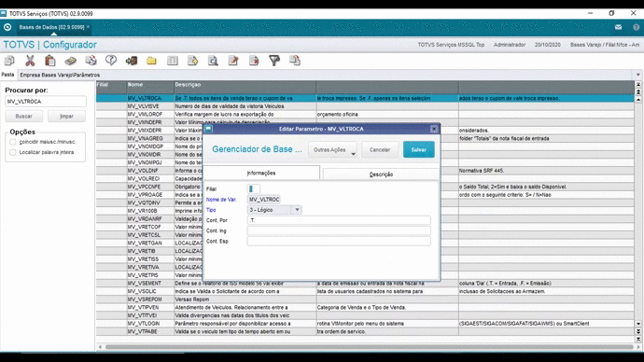The height and width of the screenshot is (362, 644).
Task: Click the last toolbar icon with overlapping pages
Action: [x=295, y=61]
